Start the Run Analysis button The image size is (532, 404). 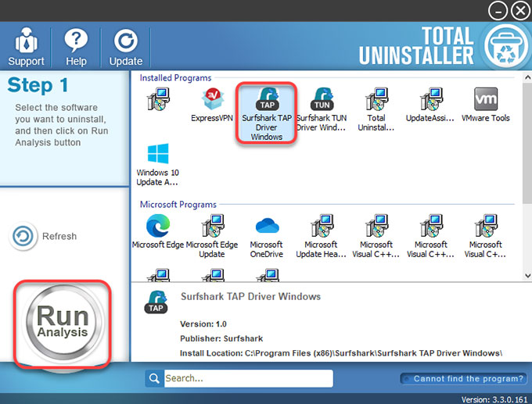63,322
